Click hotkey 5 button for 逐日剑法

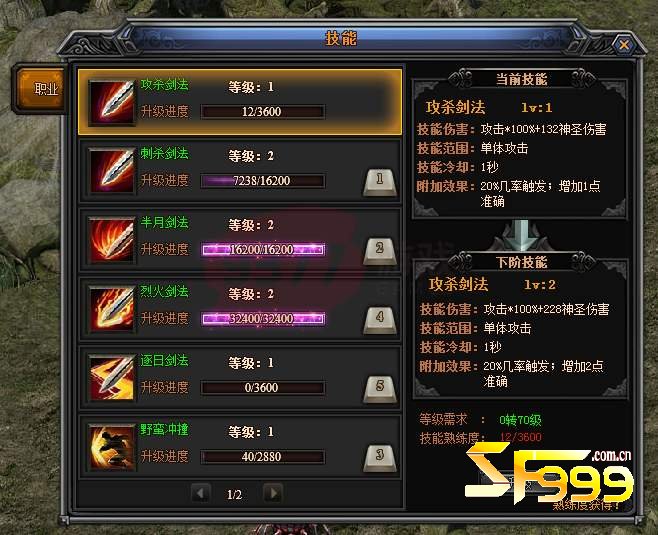(380, 389)
